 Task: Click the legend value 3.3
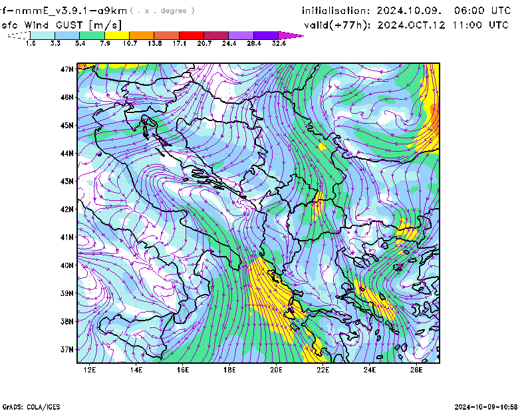pyautogui.click(x=55, y=43)
